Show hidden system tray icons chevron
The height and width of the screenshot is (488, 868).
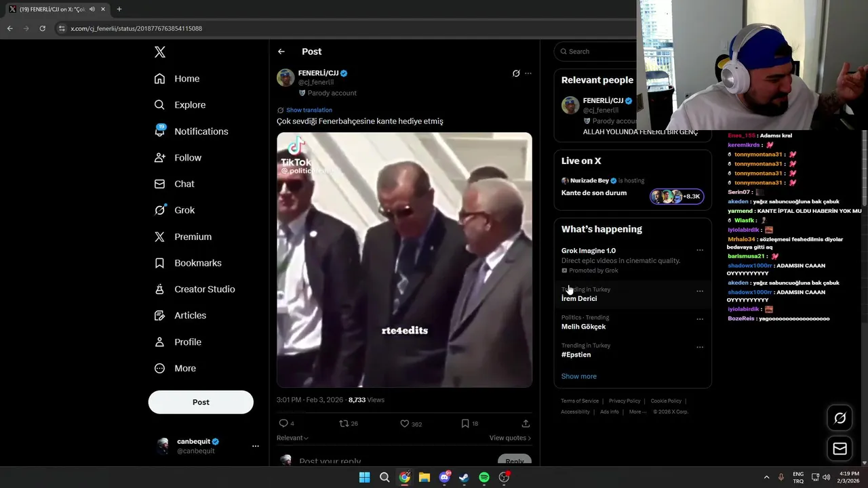click(x=767, y=477)
